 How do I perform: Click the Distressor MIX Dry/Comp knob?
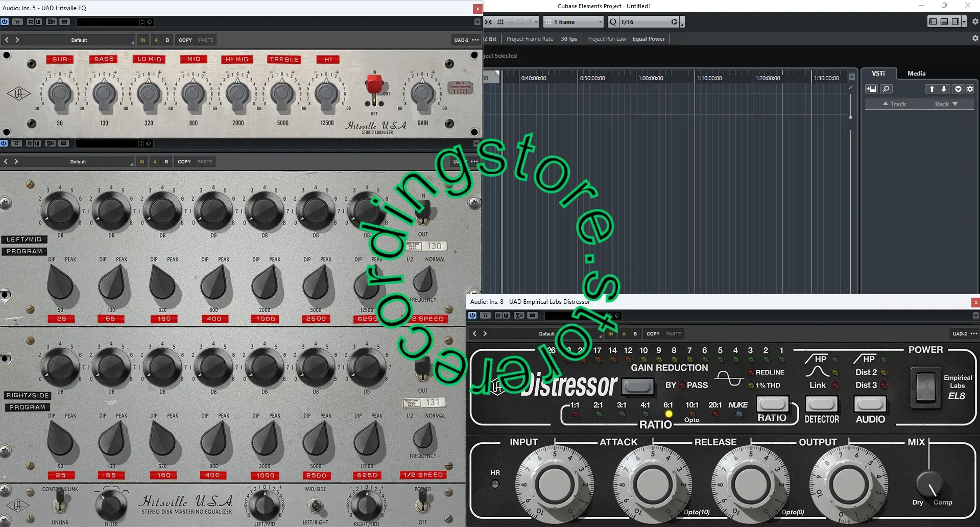929,484
